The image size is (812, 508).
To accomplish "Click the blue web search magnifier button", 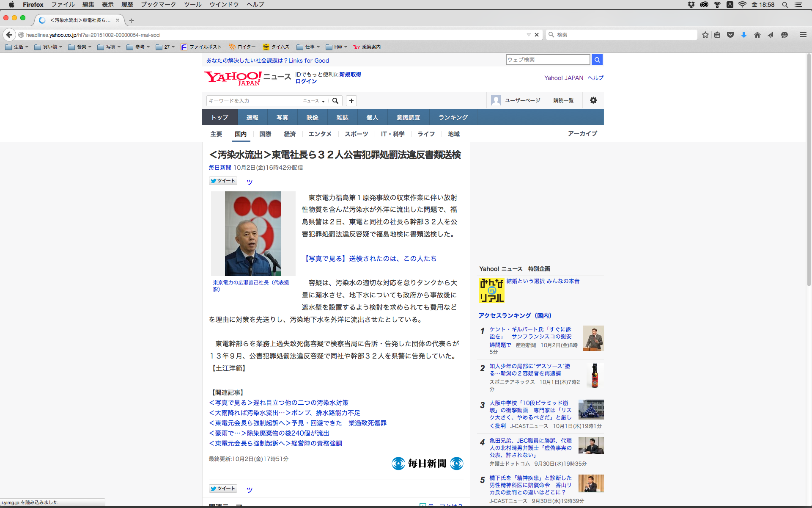I will pyautogui.click(x=597, y=60).
